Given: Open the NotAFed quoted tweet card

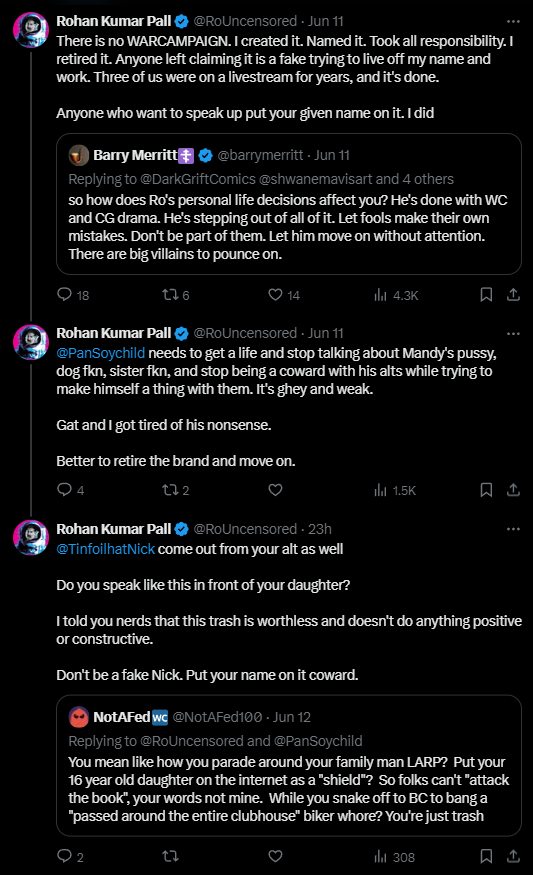Looking at the screenshot, I should click(289, 765).
